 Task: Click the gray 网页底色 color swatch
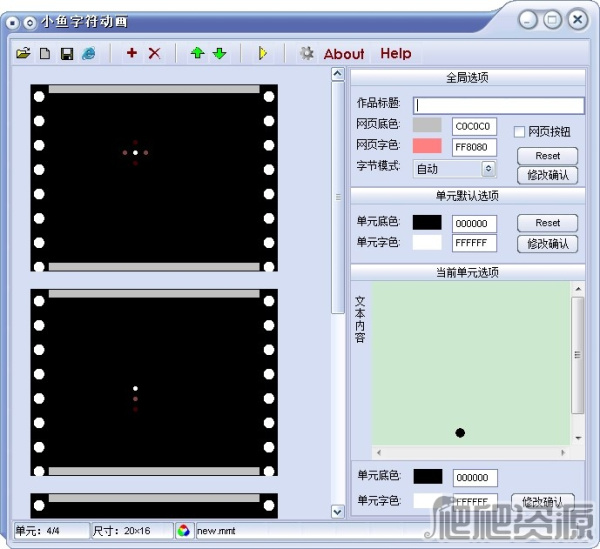pyautogui.click(x=427, y=126)
